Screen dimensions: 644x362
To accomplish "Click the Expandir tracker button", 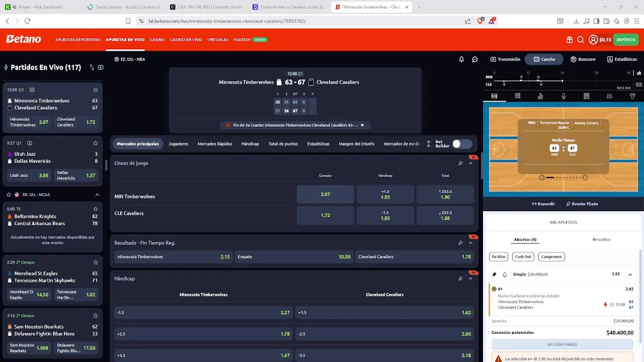I will click(543, 204).
